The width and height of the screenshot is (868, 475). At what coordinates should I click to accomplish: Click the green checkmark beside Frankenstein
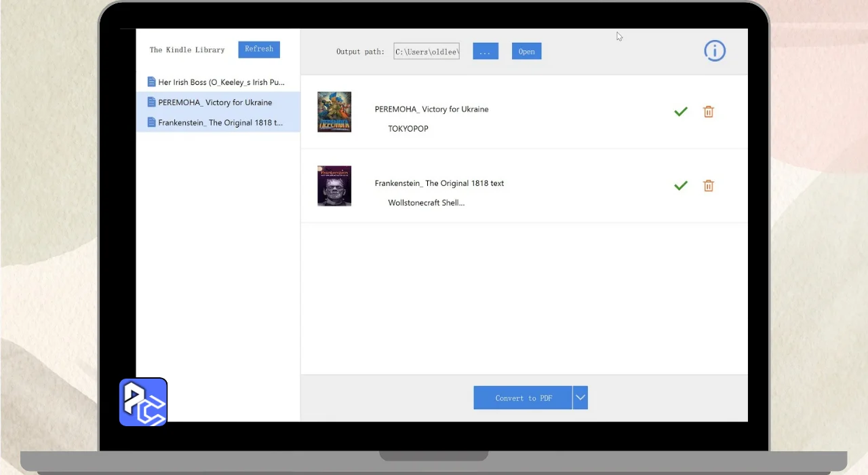pos(681,186)
